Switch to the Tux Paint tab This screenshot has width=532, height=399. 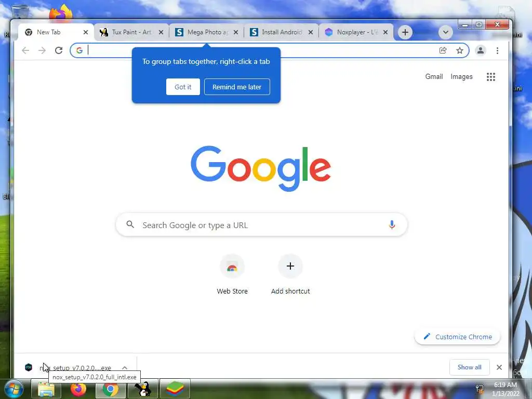click(x=131, y=32)
